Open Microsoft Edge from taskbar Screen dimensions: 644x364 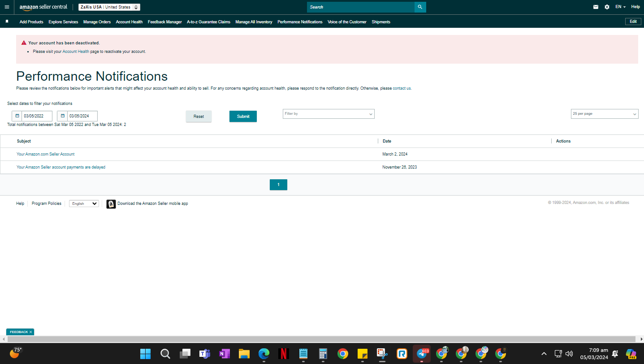point(264,354)
